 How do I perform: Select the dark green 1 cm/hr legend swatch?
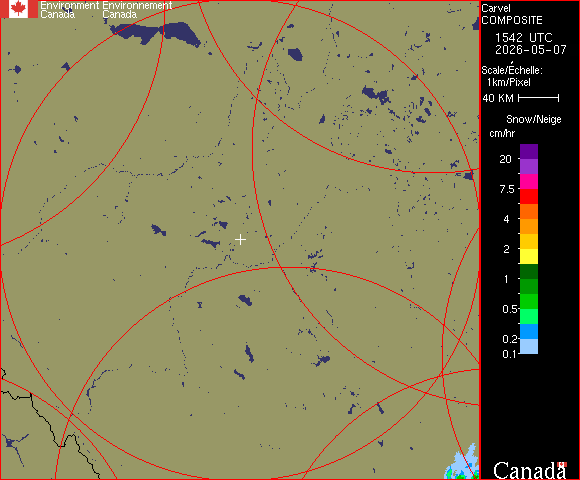[529, 271]
